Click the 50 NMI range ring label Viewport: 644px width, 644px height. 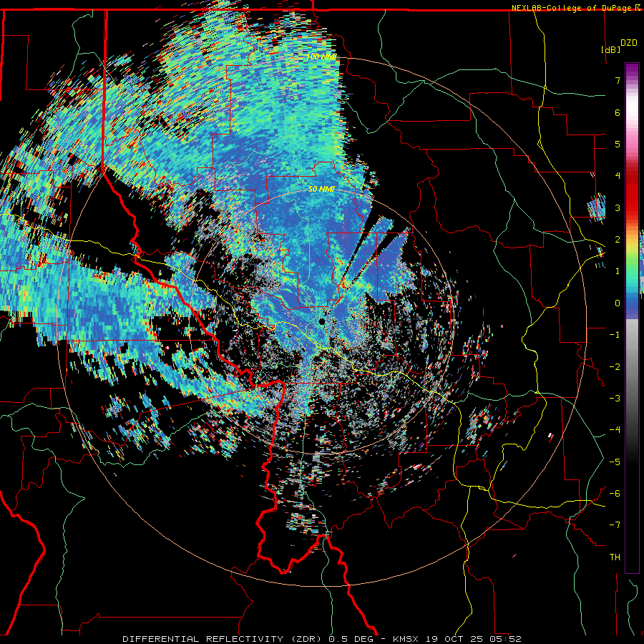321,190
